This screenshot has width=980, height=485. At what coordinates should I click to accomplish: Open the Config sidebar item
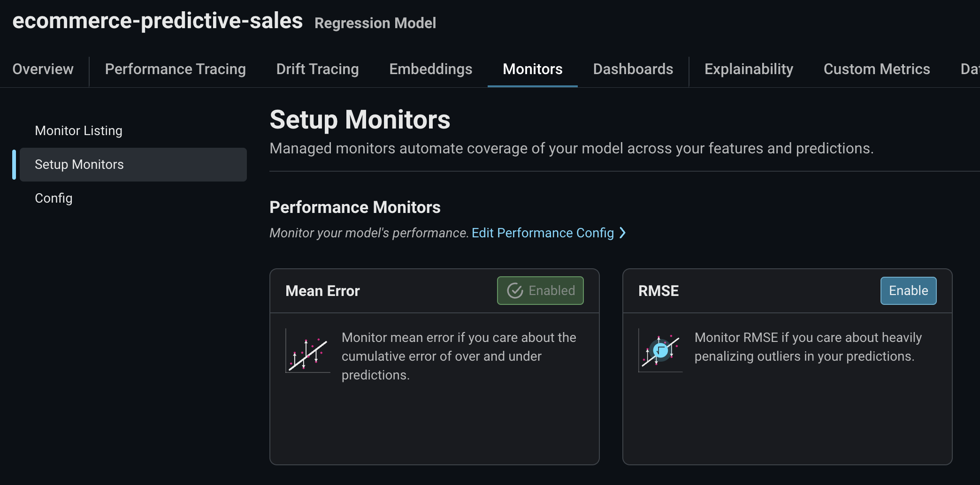point(54,198)
